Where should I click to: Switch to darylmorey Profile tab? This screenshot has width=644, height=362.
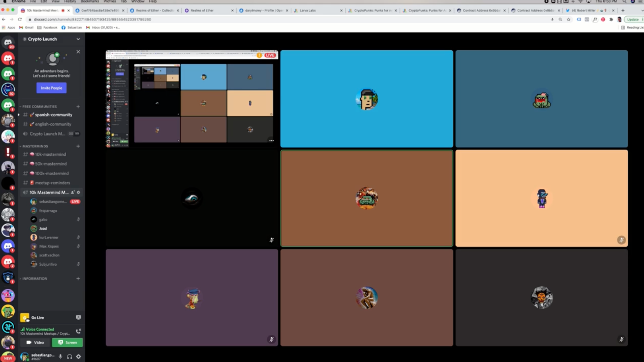(x=263, y=10)
